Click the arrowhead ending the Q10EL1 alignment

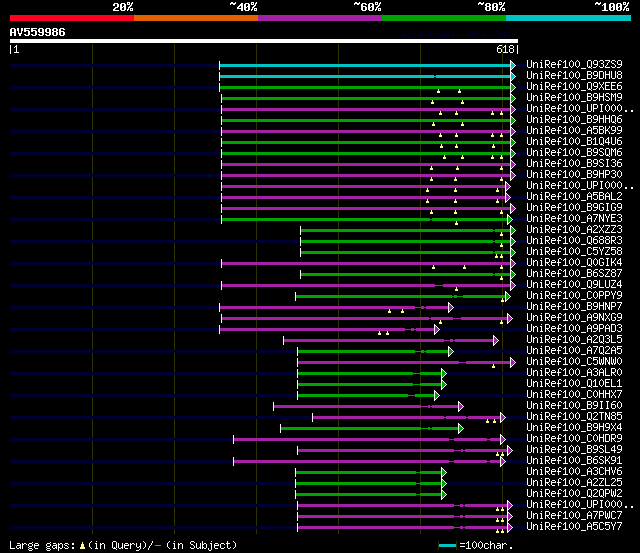tap(444, 384)
